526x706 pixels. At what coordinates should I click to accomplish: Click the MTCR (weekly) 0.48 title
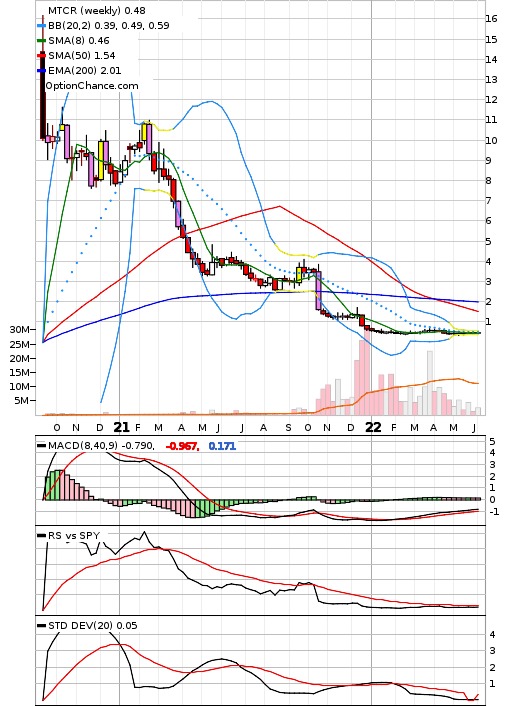97,10
